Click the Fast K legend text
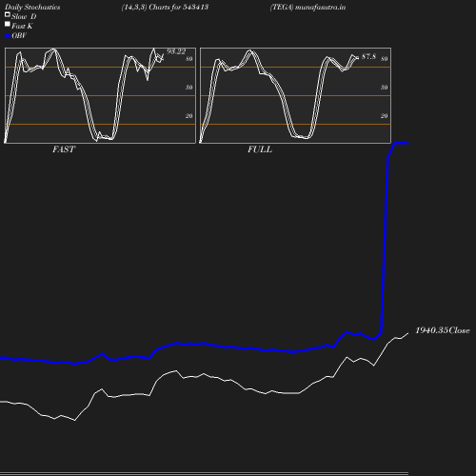The height and width of the screenshot is (476, 476). 22,26
